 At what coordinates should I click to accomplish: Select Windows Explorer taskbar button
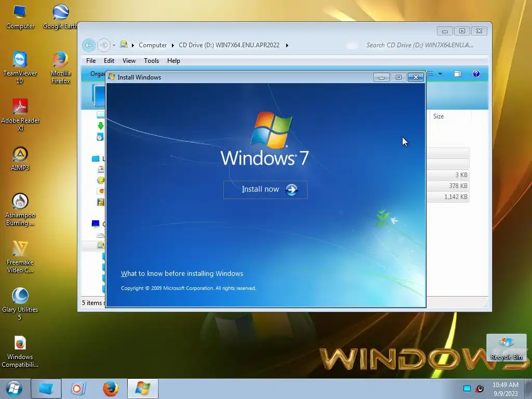(46, 389)
